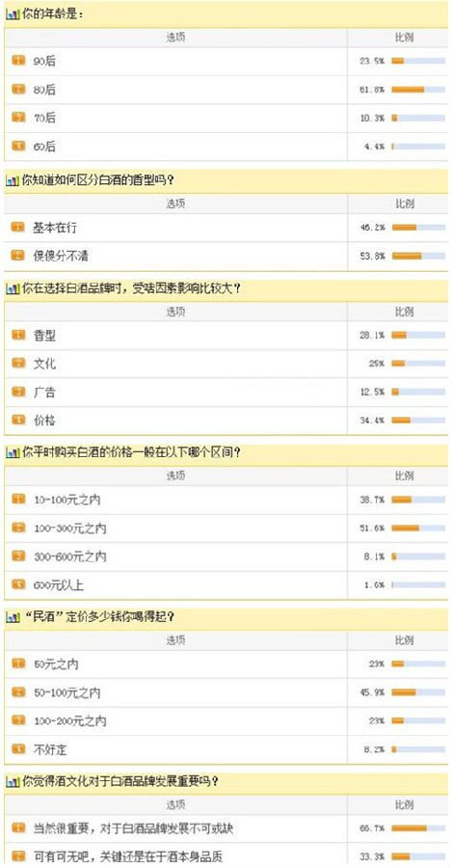Click the 51.6% bar for 100-300元
Viewport: 452px width, 868px height.
point(418,528)
